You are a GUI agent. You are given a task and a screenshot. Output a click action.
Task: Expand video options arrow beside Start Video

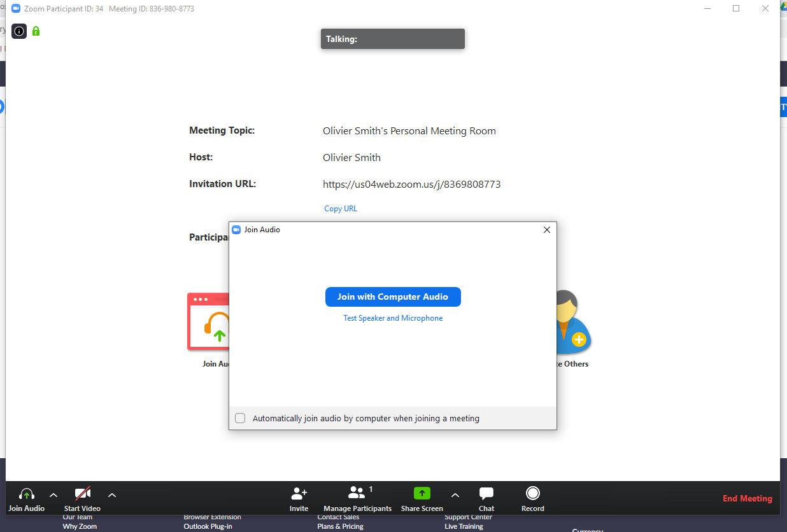112,495
